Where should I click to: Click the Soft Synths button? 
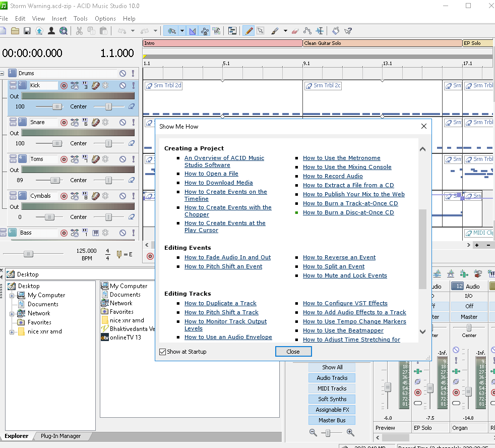pyautogui.click(x=332, y=399)
